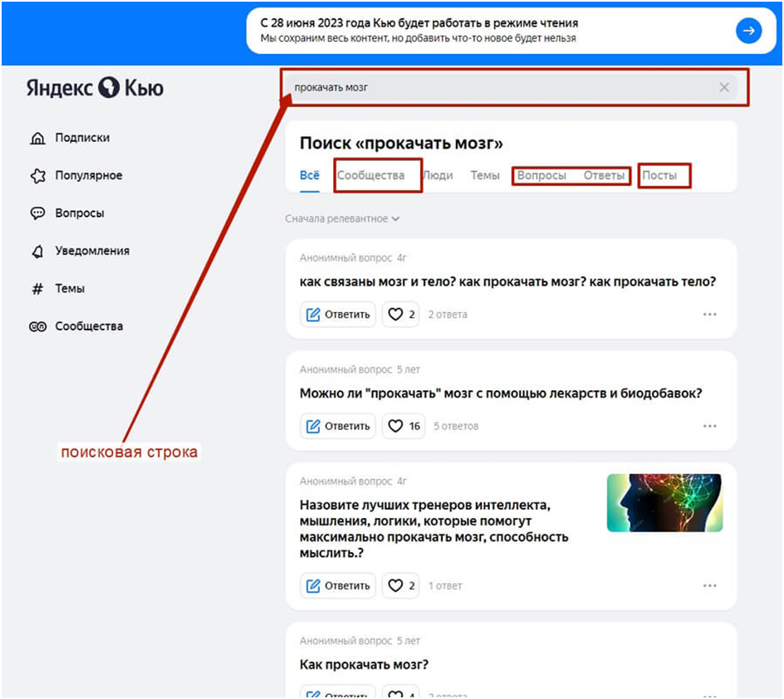Clear the search field with X icon
Screen dimensions: 784x699
[724, 87]
